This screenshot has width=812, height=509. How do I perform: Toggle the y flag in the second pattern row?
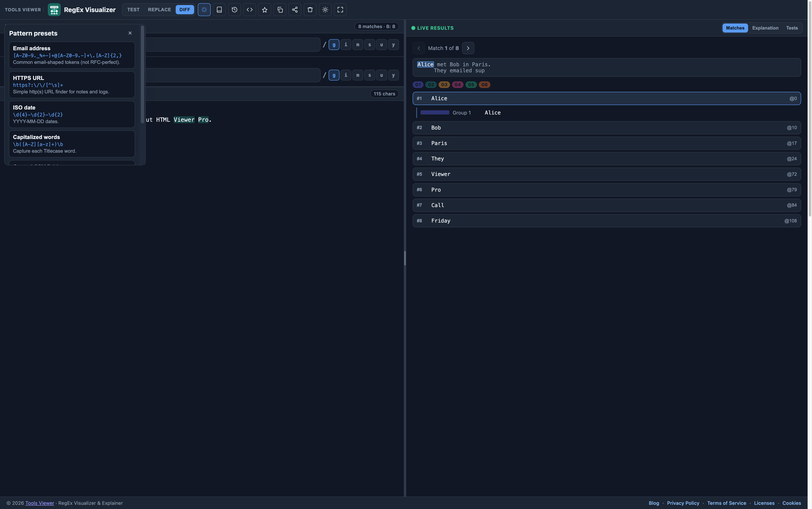(x=393, y=75)
